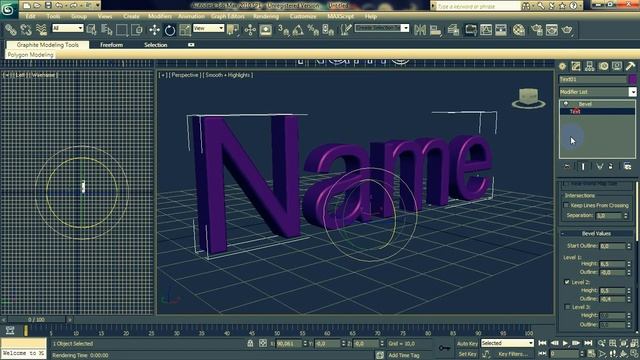Toggle the 3D Snaps icon
Viewport: 640px width, 360px height.
283,30
